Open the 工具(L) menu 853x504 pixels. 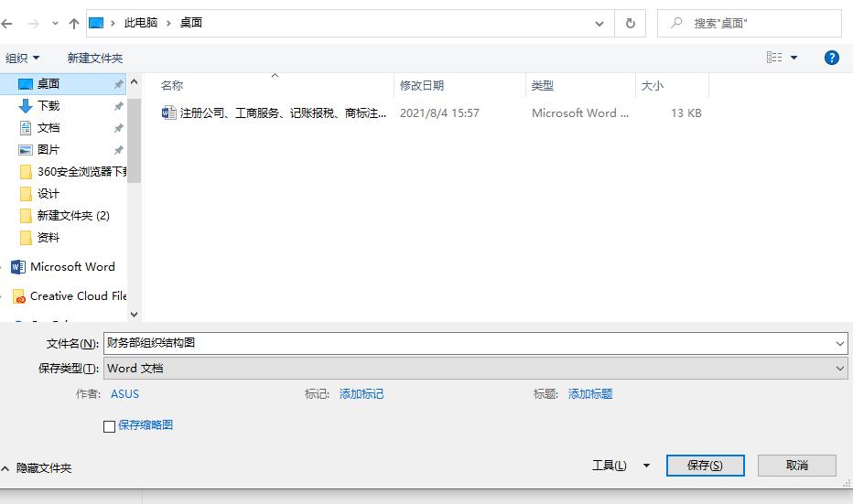(x=610, y=466)
